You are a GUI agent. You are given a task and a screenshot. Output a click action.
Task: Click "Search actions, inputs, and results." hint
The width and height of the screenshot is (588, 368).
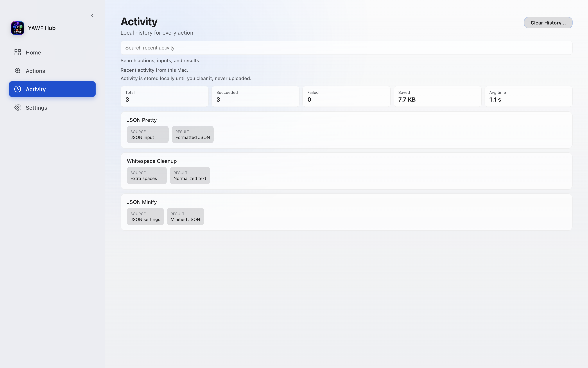[160, 60]
